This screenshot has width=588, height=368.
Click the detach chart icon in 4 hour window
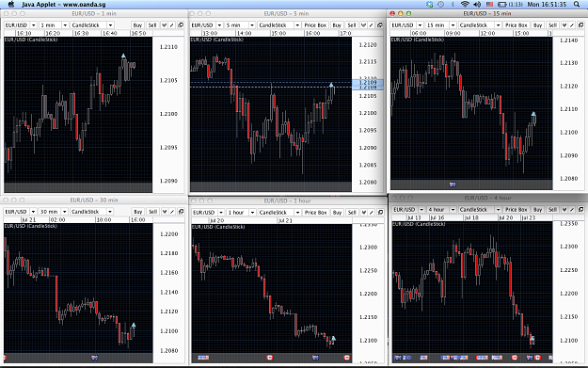pyautogui.click(x=580, y=209)
